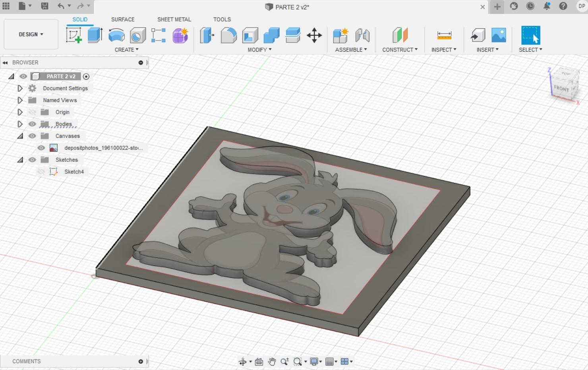The image size is (588, 370).
Task: Toggle visibility of Sketches folder
Action: tap(32, 160)
